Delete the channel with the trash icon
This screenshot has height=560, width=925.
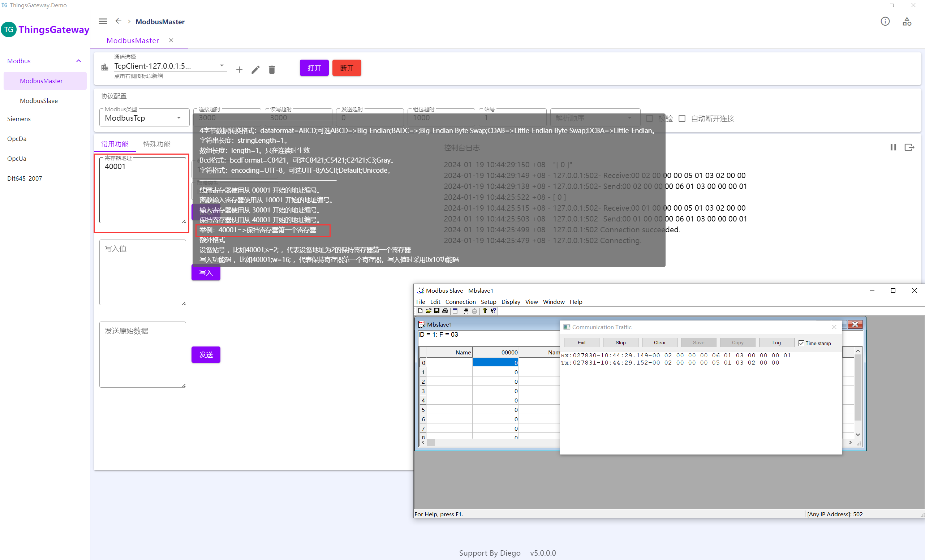tap(272, 69)
